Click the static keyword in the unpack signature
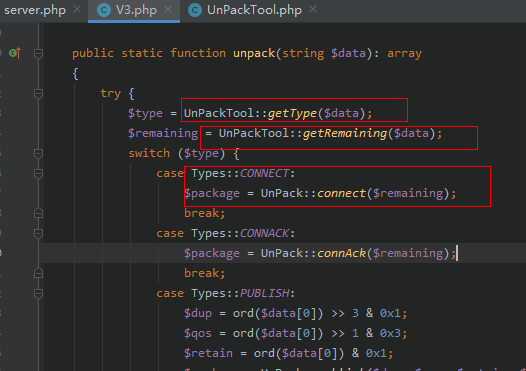Screen dimensions: 526x371 [142, 53]
